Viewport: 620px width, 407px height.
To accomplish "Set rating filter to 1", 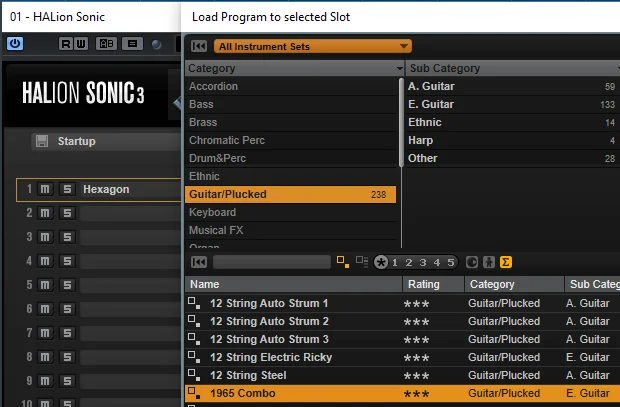I will [395, 263].
